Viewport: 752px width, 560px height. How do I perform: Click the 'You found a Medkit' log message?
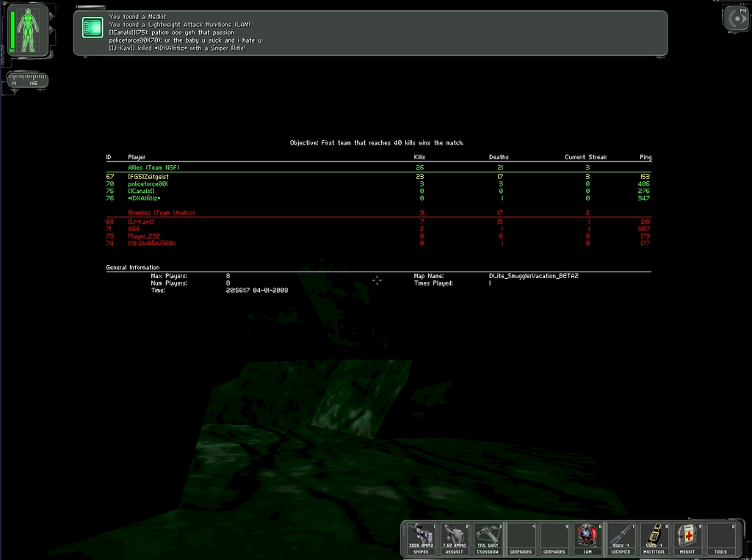pyautogui.click(x=137, y=17)
